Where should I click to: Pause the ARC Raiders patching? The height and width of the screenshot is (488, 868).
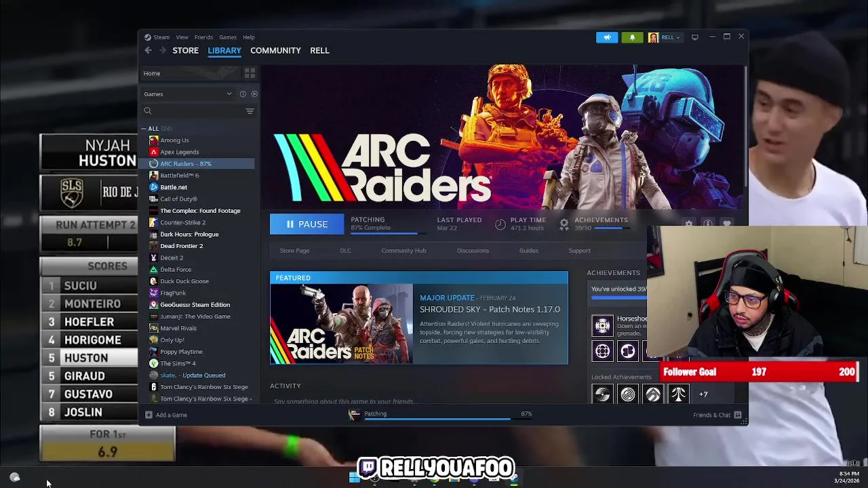[307, 224]
